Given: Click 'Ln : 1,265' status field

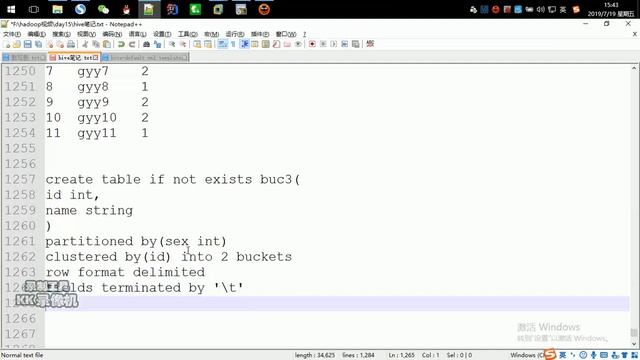Looking at the screenshot, I should tap(402, 355).
